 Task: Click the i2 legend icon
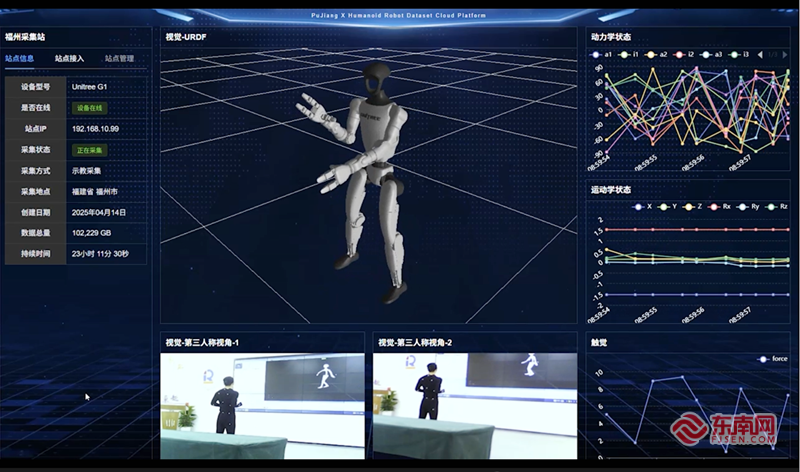[680, 54]
